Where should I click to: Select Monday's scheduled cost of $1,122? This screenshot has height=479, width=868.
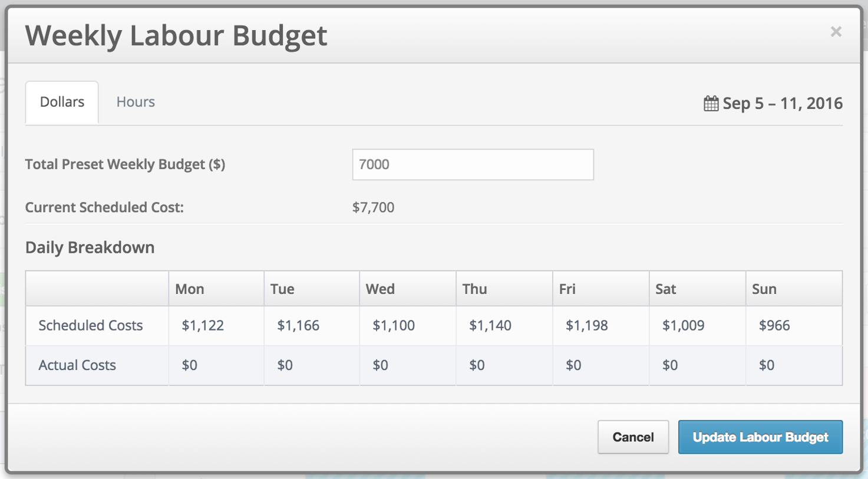point(203,325)
